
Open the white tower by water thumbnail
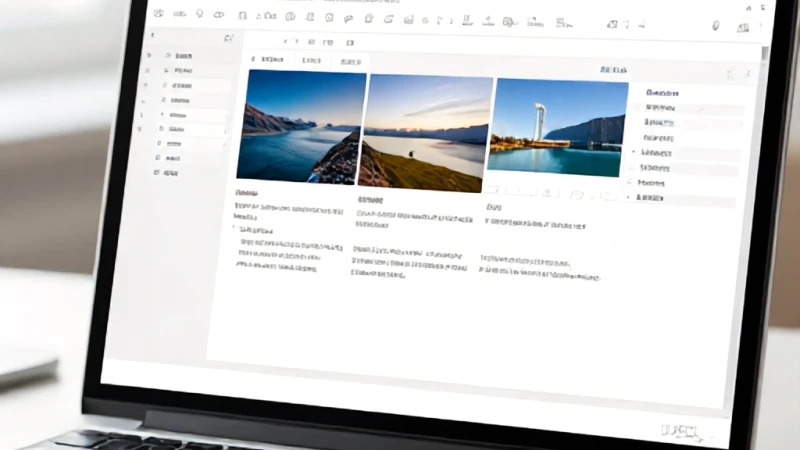558,128
